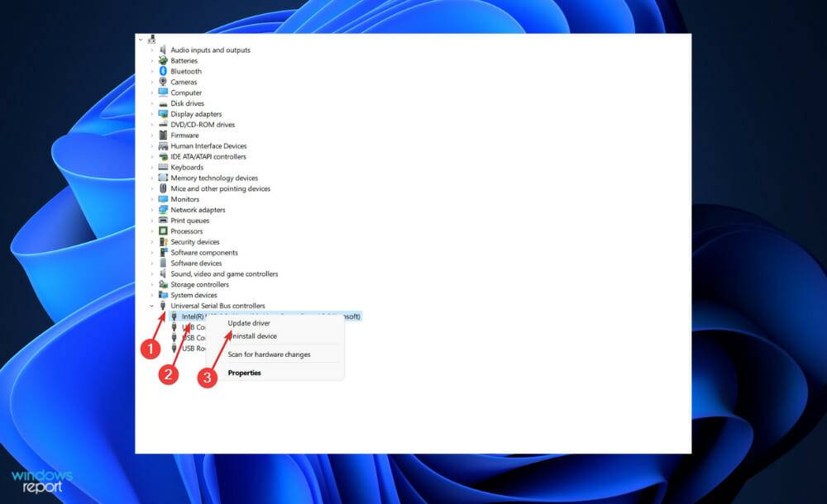Choose Scan for hardware changes
The image size is (827, 504).
coord(269,354)
